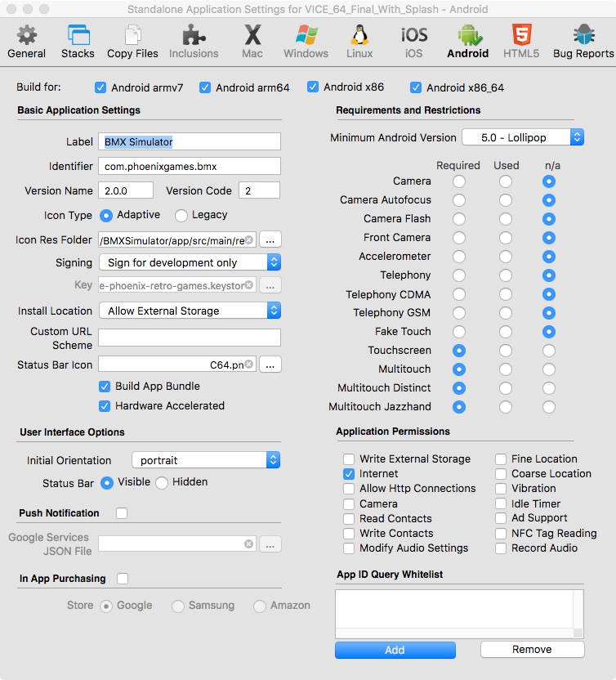The width and height of the screenshot is (616, 680).
Task: Click the Identifier text field
Action: [x=190, y=166]
